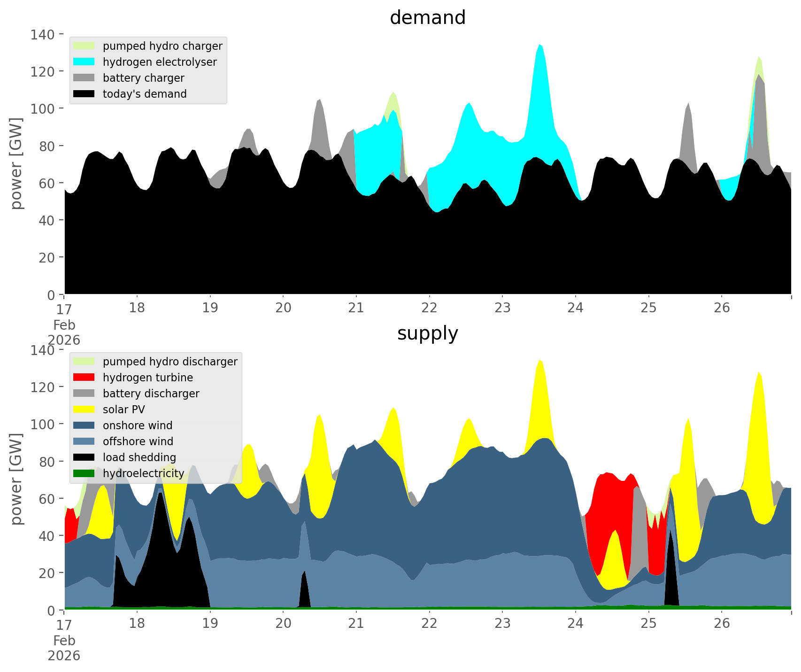Click date tick 24 on supply x-axis

click(x=575, y=624)
